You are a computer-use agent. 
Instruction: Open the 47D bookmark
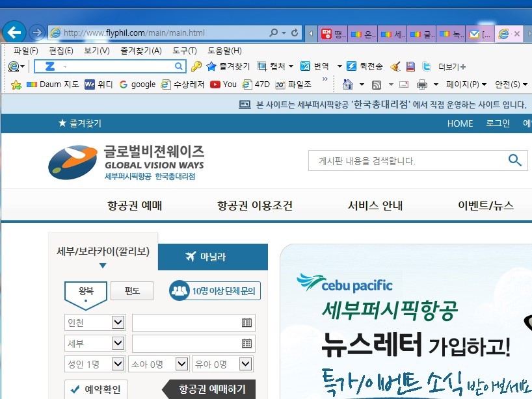[x=256, y=84]
